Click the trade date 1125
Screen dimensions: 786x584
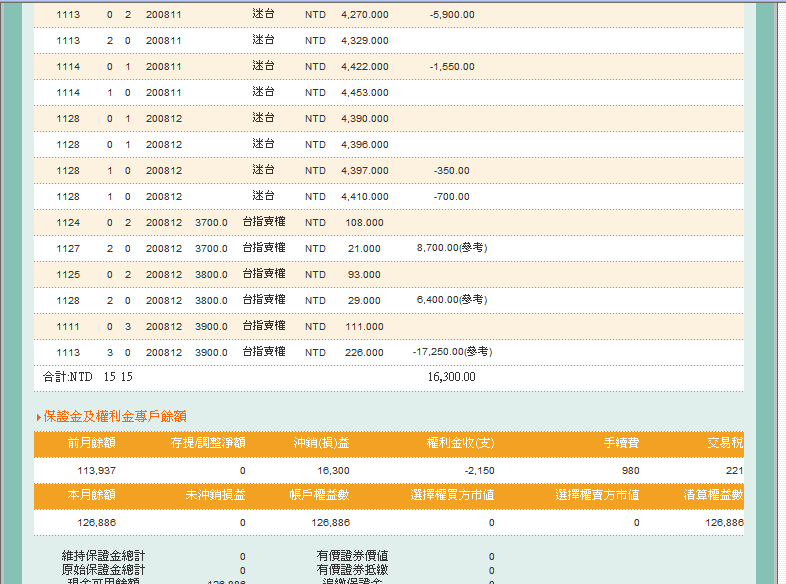click(x=68, y=275)
